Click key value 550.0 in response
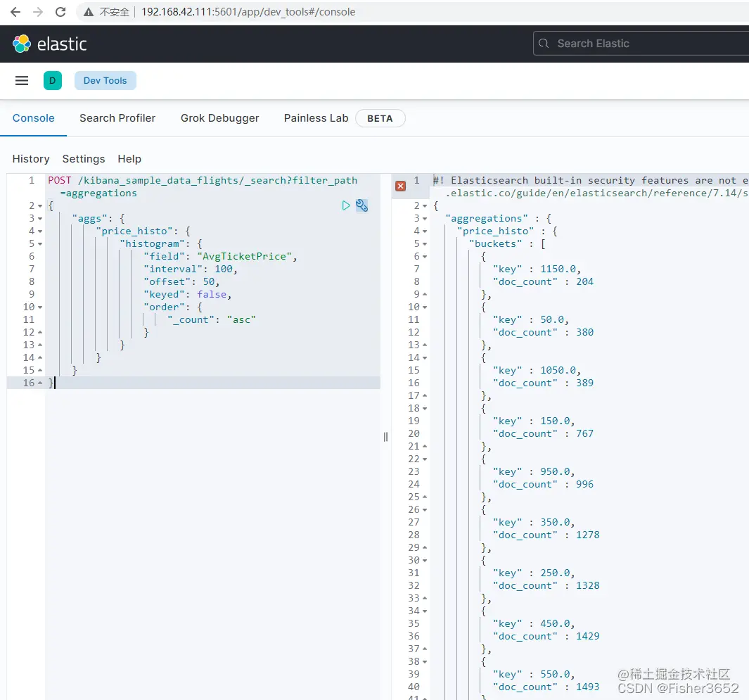Screen dimensions: 749x700 [x=555, y=674]
